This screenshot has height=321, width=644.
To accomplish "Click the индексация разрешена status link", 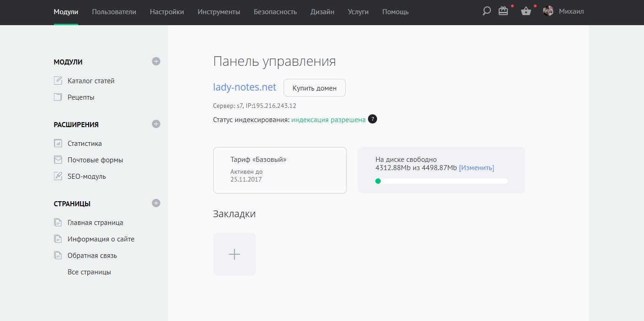I will [x=328, y=120].
